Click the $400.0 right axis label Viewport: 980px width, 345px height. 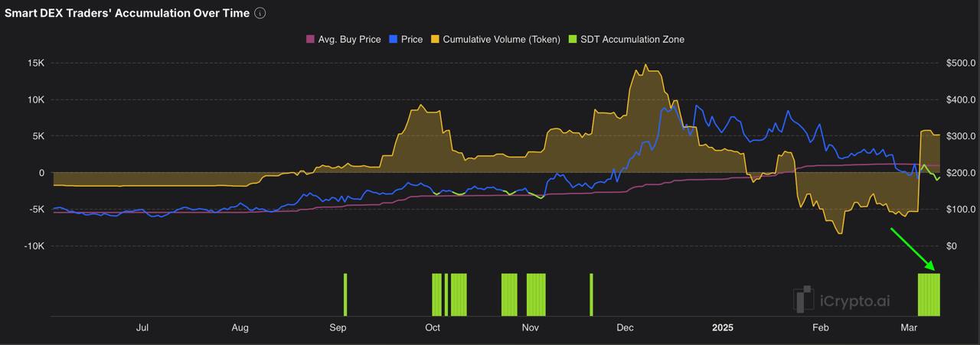coord(960,99)
